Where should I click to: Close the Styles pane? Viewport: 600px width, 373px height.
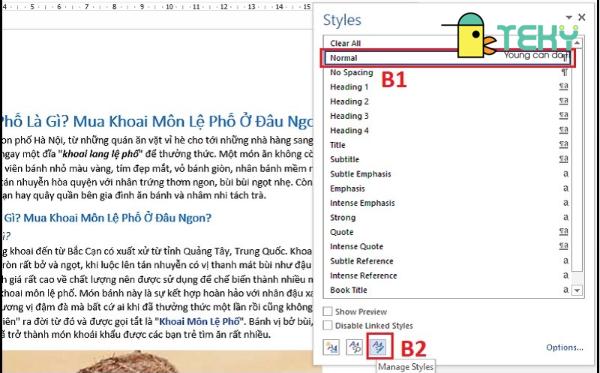click(x=582, y=17)
